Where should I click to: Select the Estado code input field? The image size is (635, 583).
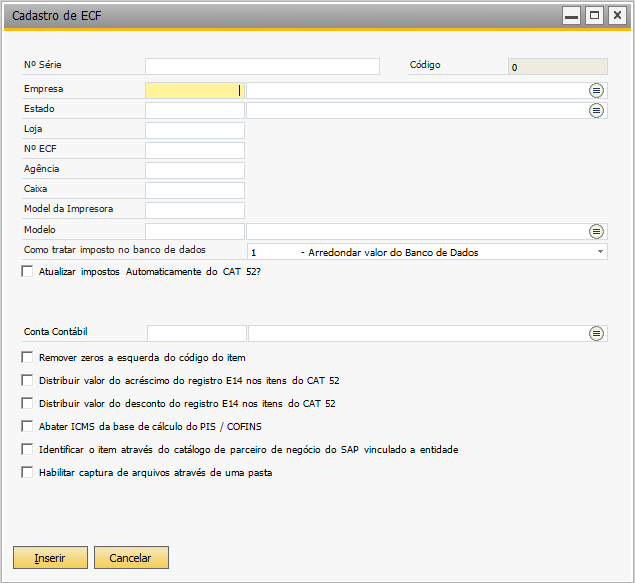point(195,110)
